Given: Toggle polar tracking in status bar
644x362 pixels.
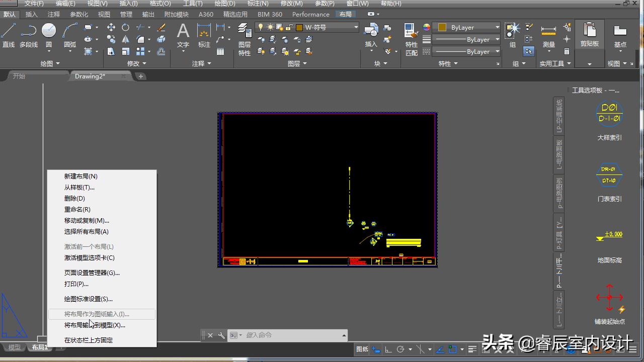Looking at the screenshot, I should pyautogui.click(x=401, y=349).
